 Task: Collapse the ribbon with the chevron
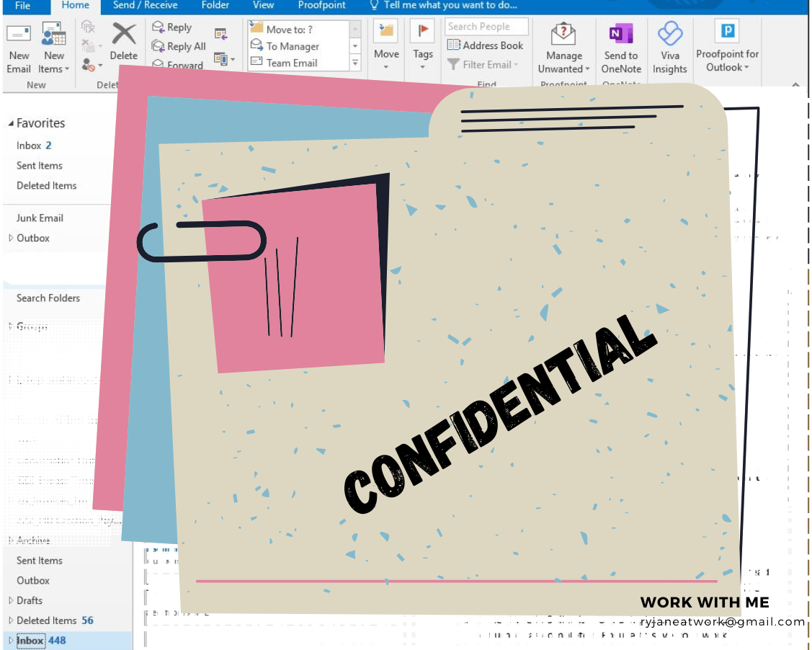click(x=795, y=86)
